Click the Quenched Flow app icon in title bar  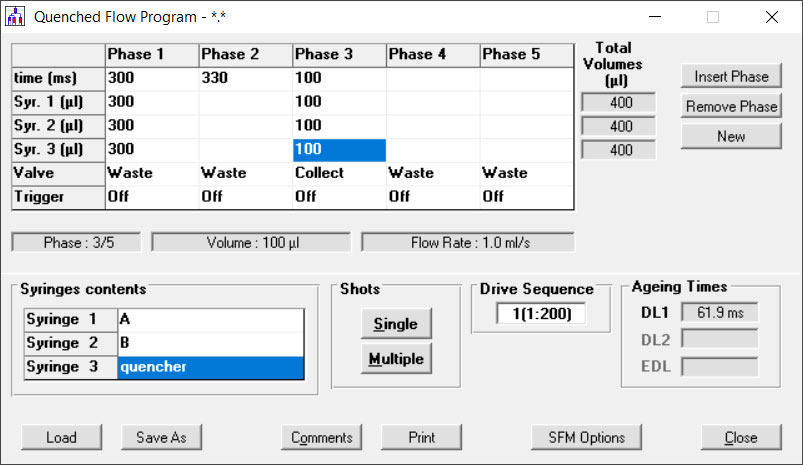[15, 16]
